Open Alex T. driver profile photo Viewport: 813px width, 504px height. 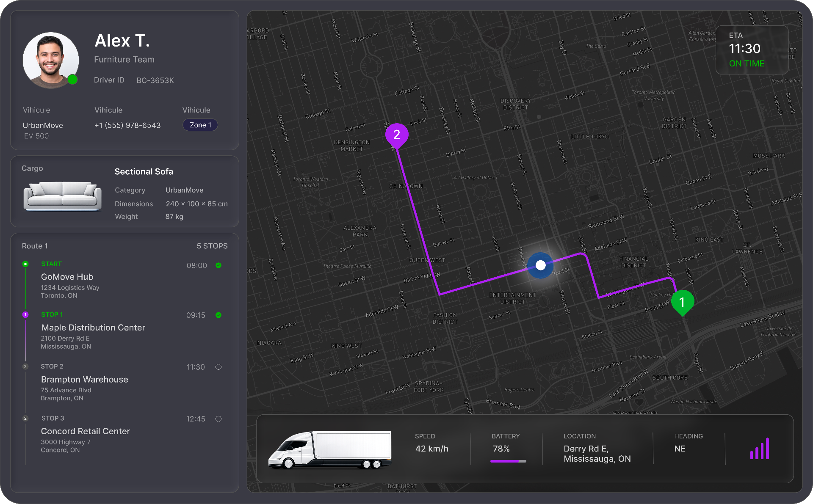pyautogui.click(x=50, y=60)
